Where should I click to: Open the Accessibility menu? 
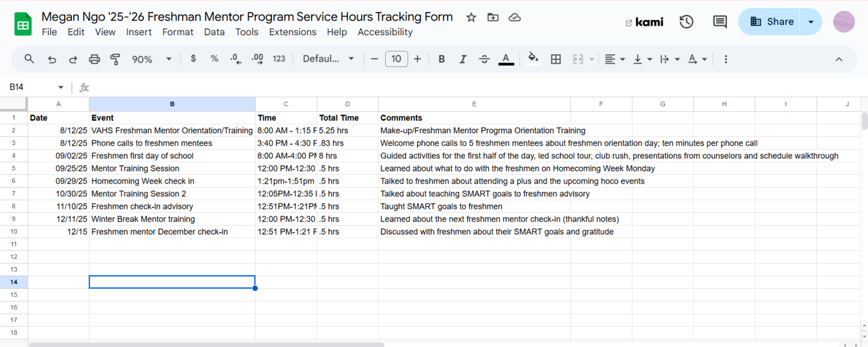click(x=385, y=32)
